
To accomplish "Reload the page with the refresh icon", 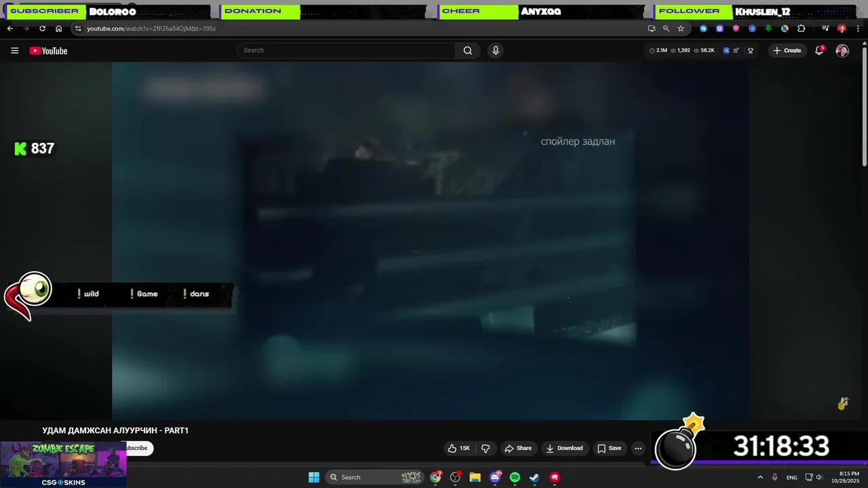I will click(x=42, y=28).
